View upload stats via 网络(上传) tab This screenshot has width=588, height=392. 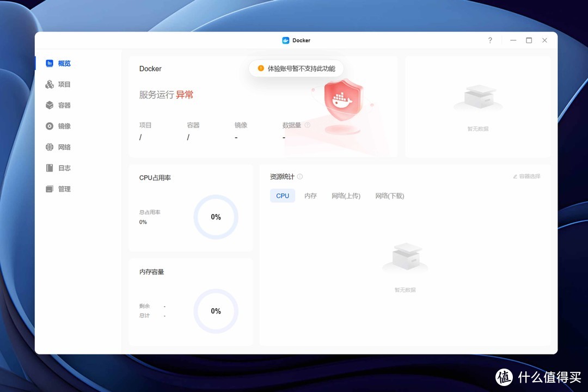pyautogui.click(x=346, y=195)
